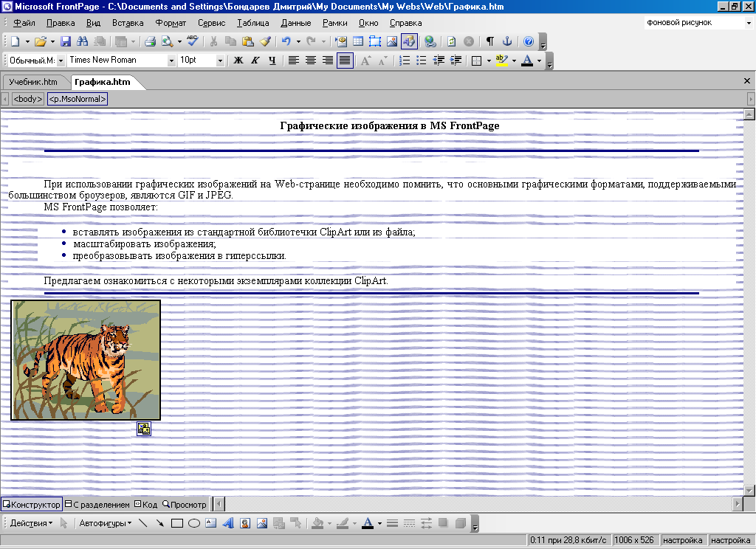
Task: Undo the last action
Action: coord(286,41)
